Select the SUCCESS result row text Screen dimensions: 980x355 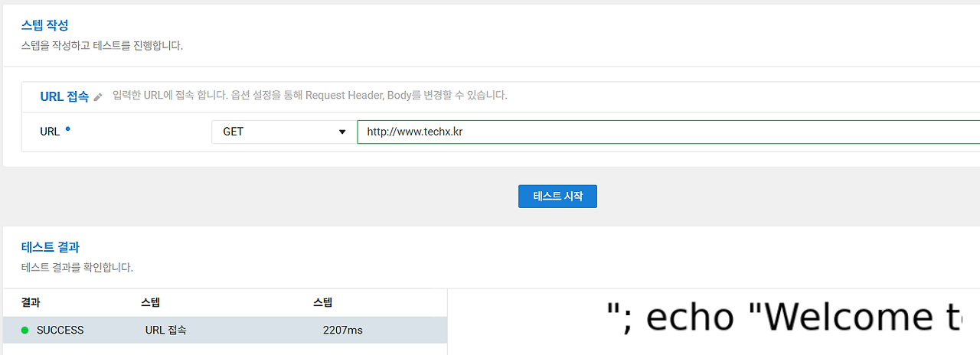(x=60, y=331)
